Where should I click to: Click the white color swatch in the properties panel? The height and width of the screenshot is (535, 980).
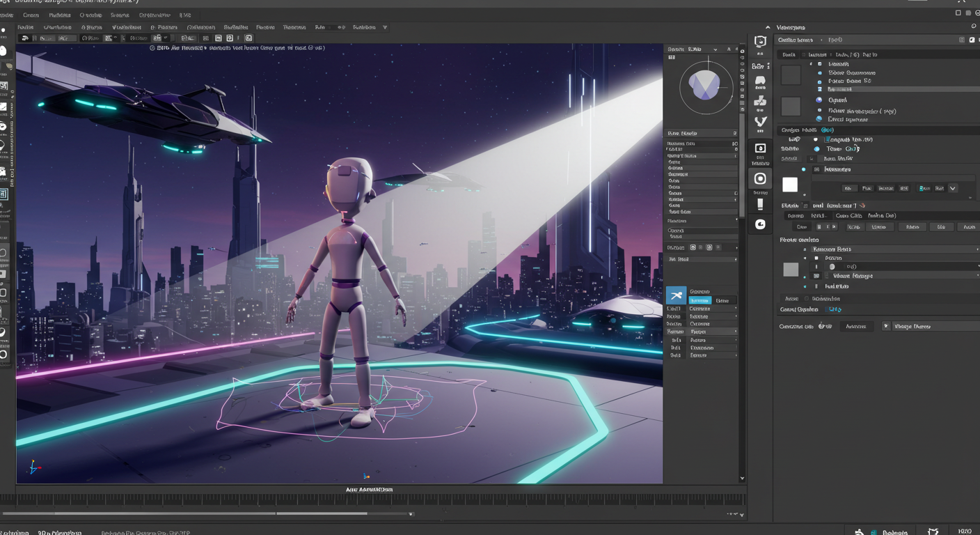(790, 185)
